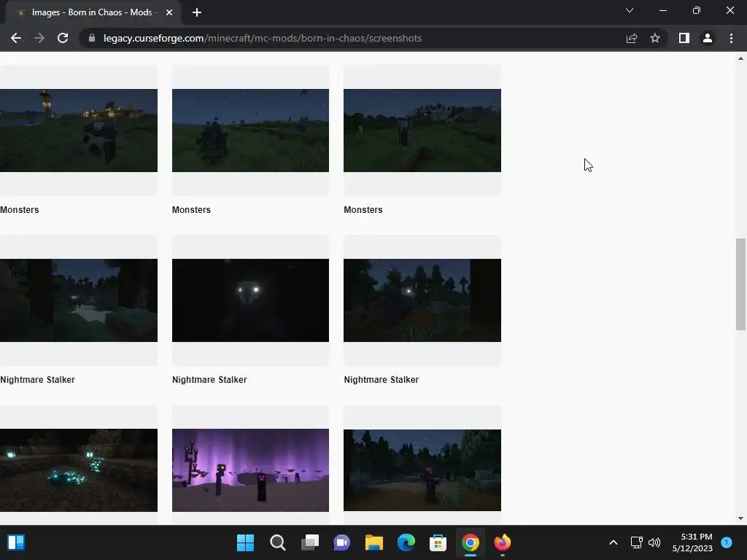Click the middle Monsters caption

click(x=192, y=210)
